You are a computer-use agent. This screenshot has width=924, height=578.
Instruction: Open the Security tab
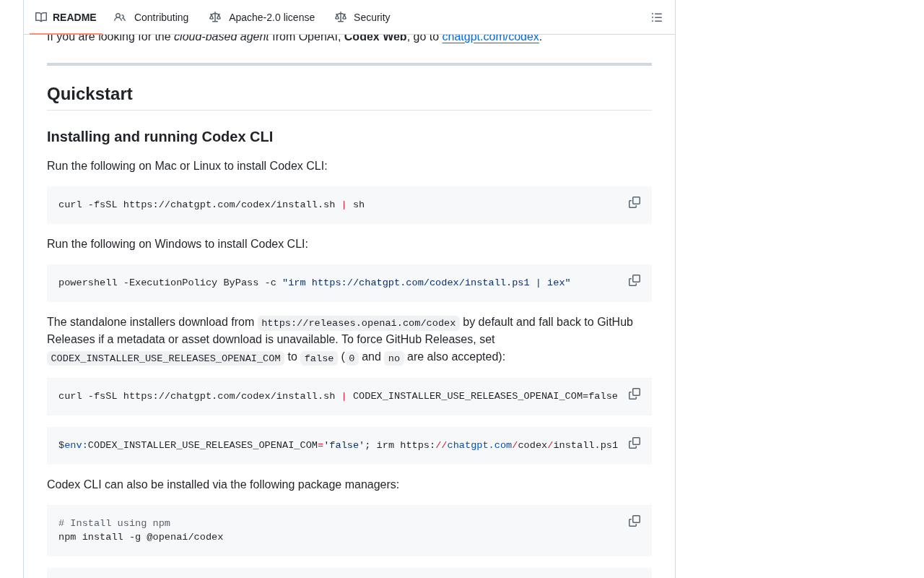click(362, 17)
